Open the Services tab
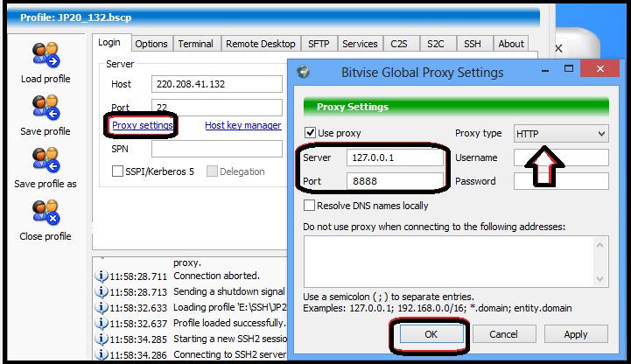Viewport: 631px width, 364px height. click(360, 44)
